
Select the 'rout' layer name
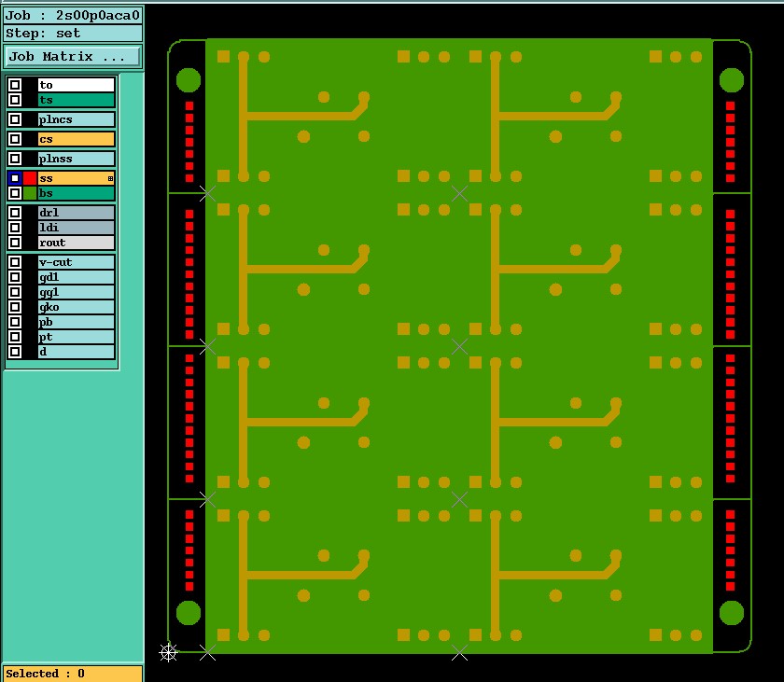click(x=76, y=243)
